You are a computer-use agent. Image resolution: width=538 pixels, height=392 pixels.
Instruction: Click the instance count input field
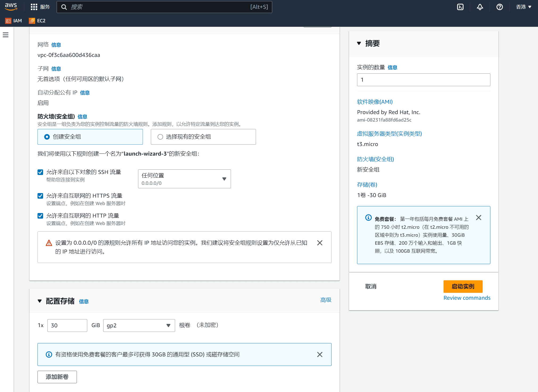(423, 80)
